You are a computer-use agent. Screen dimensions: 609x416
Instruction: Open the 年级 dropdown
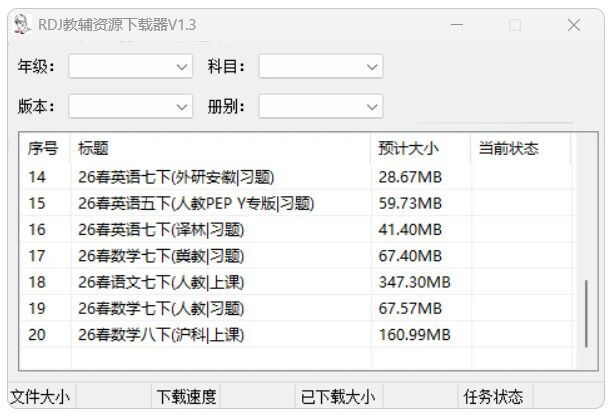coord(130,66)
